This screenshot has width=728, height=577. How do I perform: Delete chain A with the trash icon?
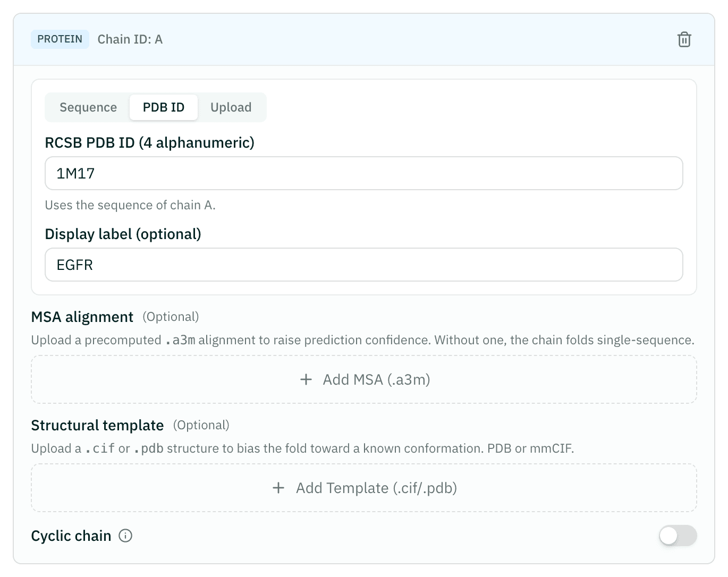(684, 39)
